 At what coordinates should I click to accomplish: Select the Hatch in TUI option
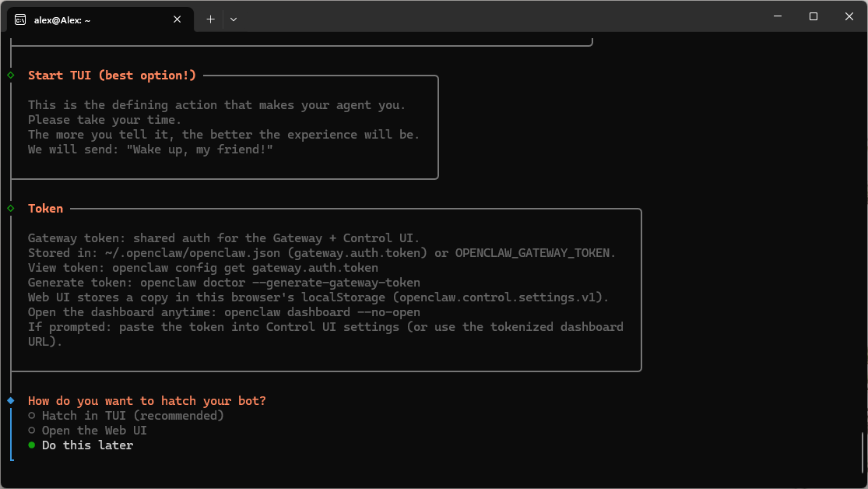[x=132, y=416]
